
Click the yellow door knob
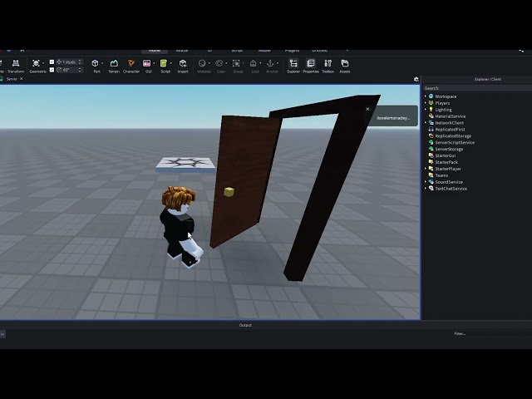pos(229,192)
